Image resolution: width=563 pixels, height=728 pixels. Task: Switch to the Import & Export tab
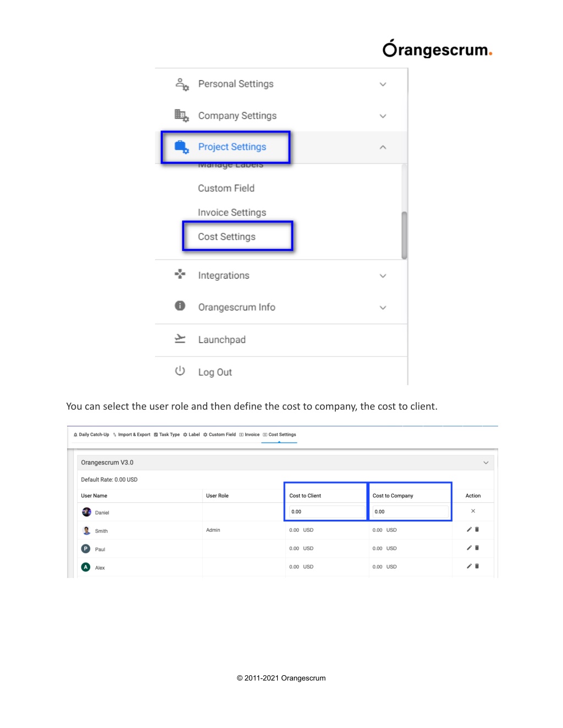[x=131, y=435]
